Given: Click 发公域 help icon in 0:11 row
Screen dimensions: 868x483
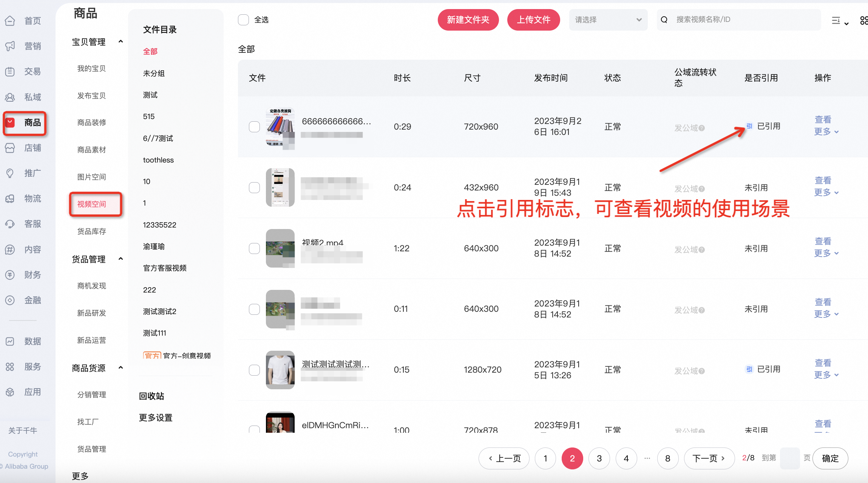Looking at the screenshot, I should pyautogui.click(x=702, y=310).
